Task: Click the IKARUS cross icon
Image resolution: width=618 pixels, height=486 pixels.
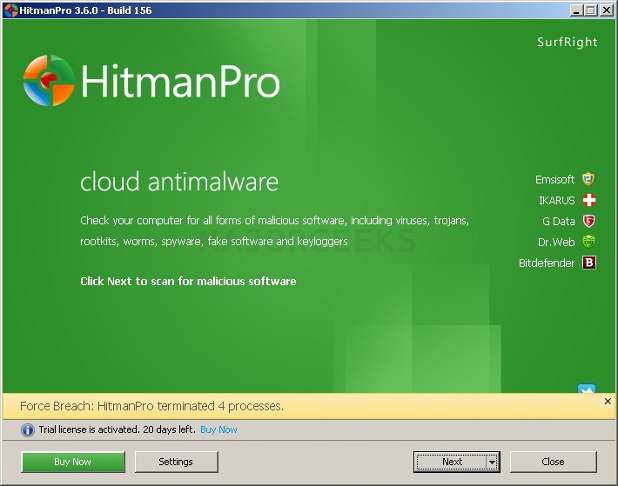Action: 589,200
